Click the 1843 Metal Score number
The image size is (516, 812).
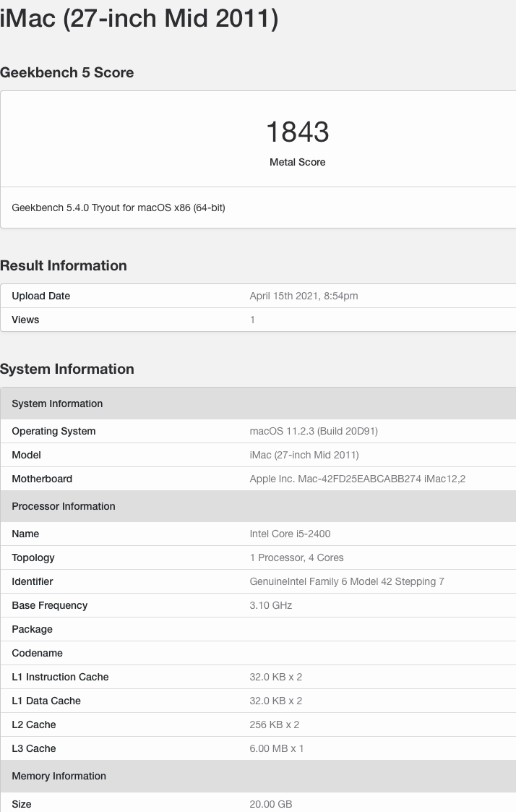click(297, 132)
